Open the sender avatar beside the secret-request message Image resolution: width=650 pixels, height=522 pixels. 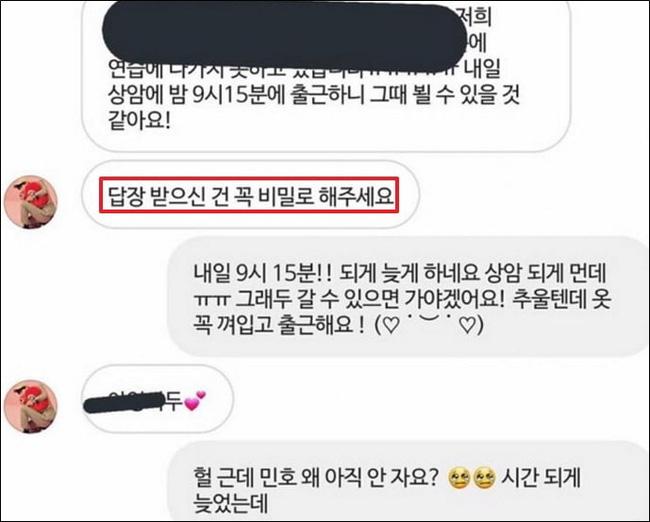(30, 202)
